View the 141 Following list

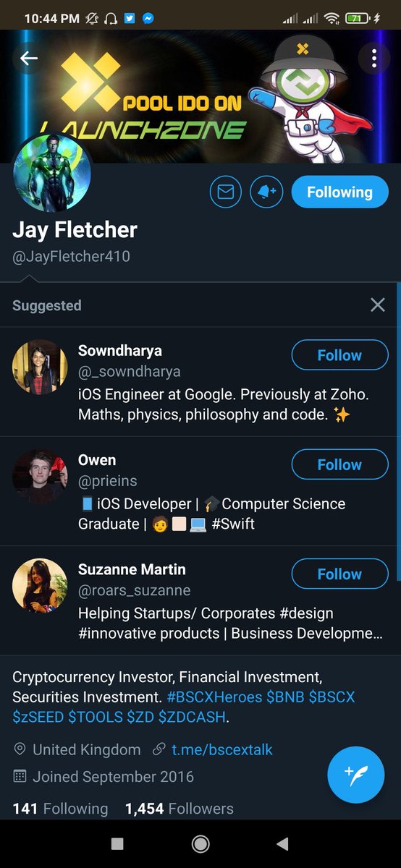tap(60, 809)
